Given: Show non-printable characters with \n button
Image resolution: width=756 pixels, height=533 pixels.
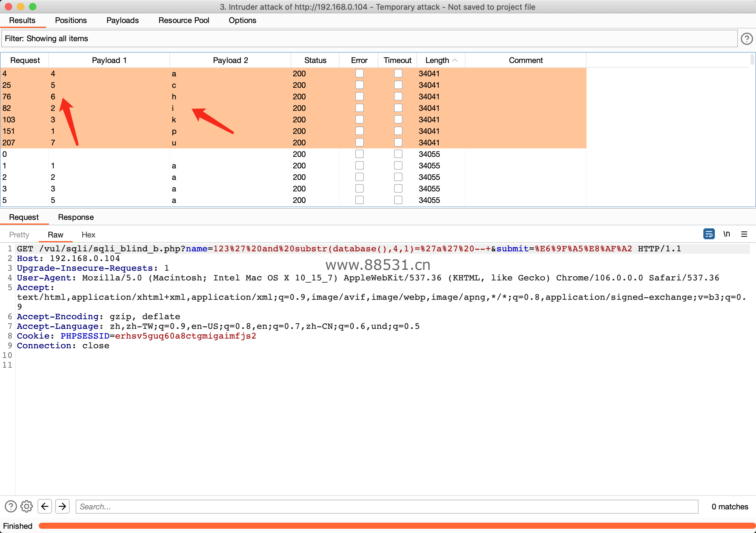Looking at the screenshot, I should point(726,234).
